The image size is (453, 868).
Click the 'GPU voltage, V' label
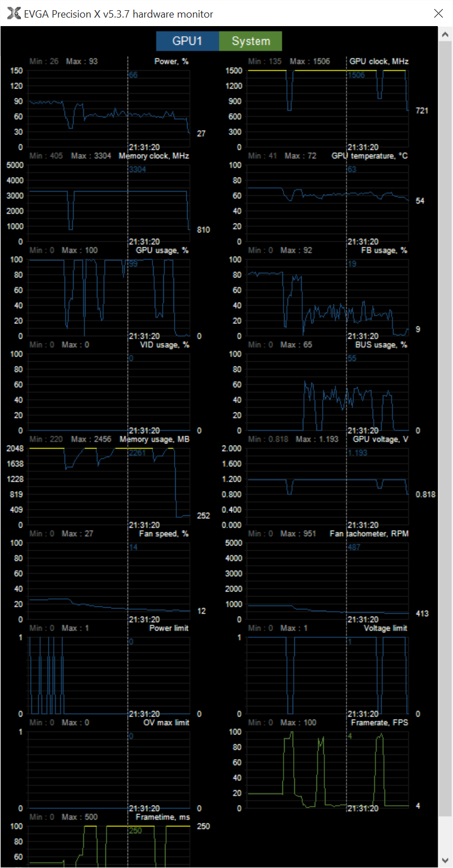click(x=380, y=439)
